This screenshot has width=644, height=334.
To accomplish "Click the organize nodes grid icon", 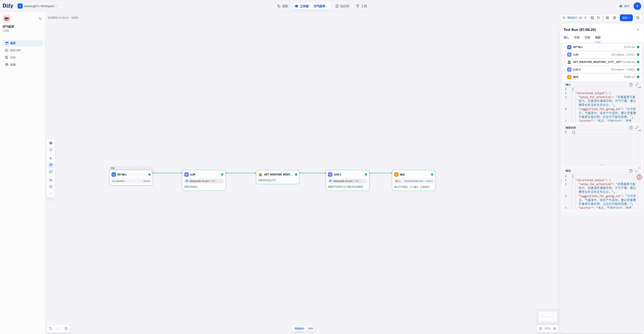I will click(51, 180).
